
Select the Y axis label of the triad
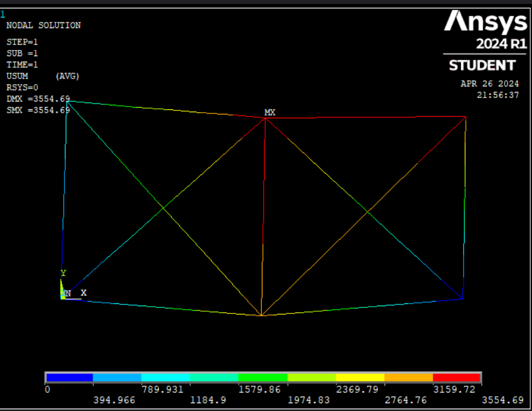pos(63,274)
